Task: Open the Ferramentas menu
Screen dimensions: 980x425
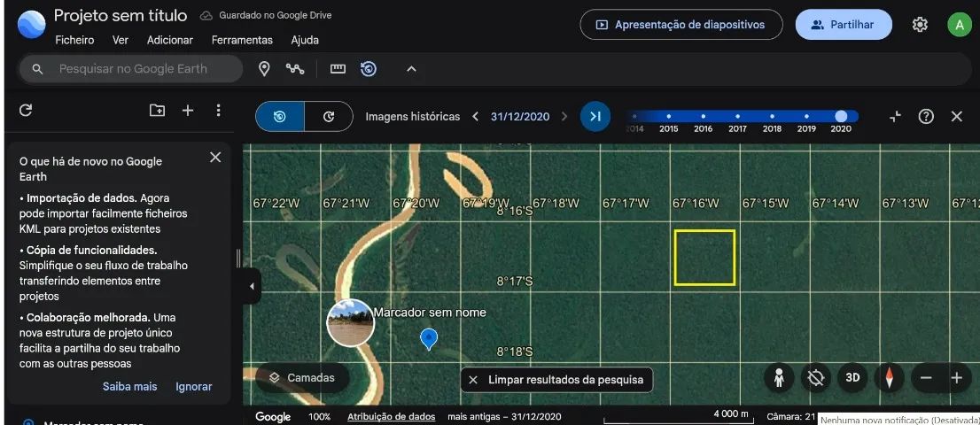Action: click(242, 40)
